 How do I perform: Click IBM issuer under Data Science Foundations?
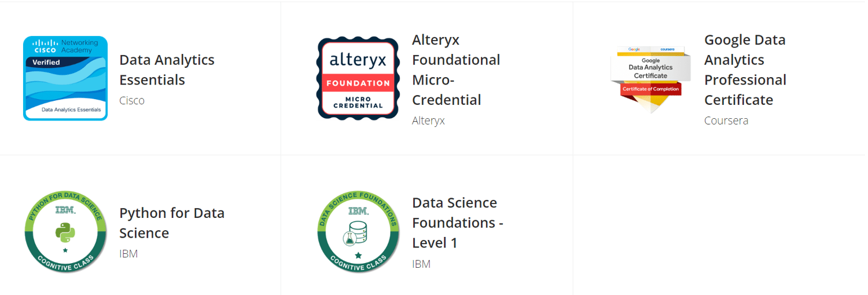point(421,264)
